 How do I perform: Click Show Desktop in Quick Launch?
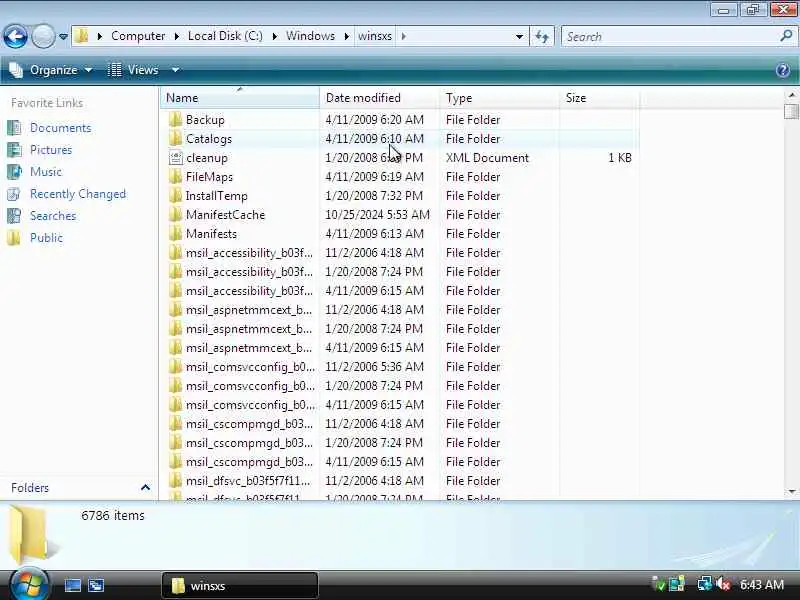tap(72, 585)
